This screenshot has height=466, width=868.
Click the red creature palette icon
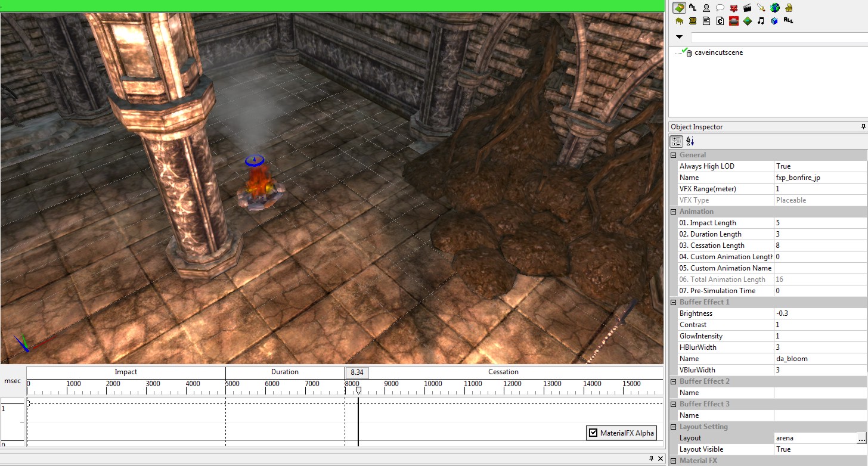[x=733, y=8]
